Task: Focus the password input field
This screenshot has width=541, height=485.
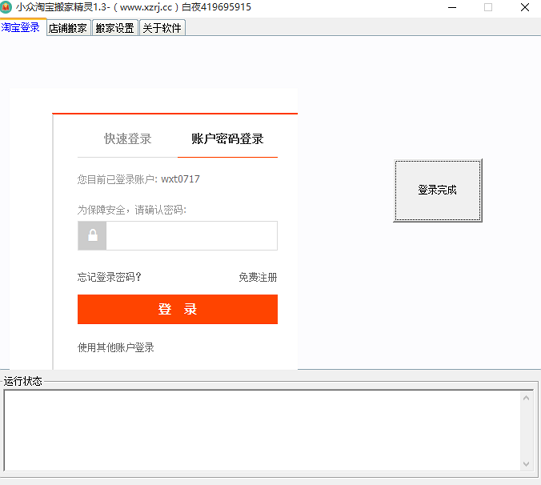Action: [x=192, y=236]
